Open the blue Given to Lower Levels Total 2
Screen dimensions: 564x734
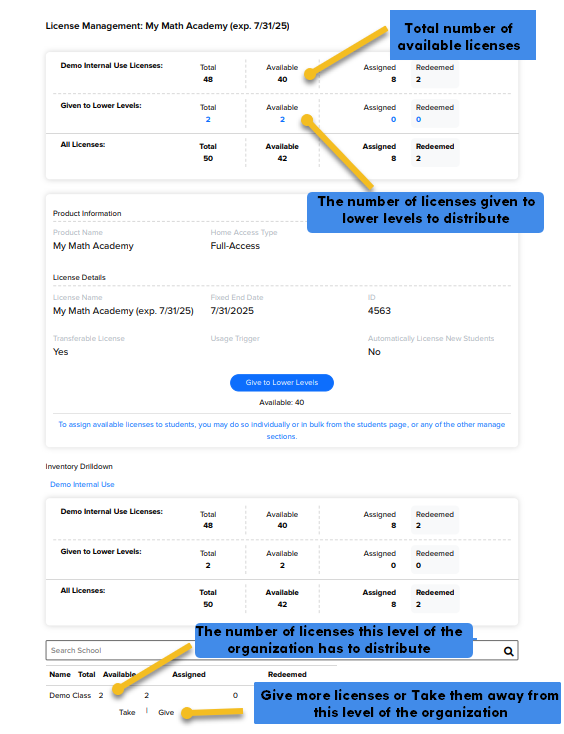point(208,119)
